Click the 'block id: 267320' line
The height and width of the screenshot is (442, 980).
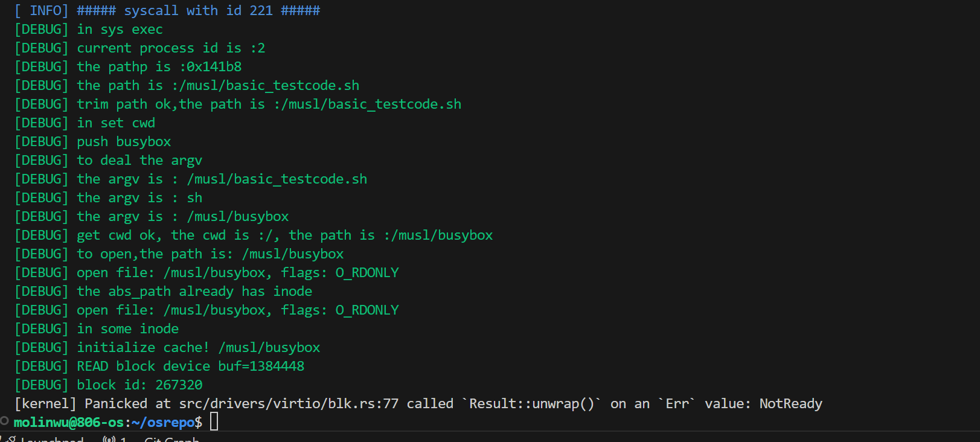[x=139, y=385]
